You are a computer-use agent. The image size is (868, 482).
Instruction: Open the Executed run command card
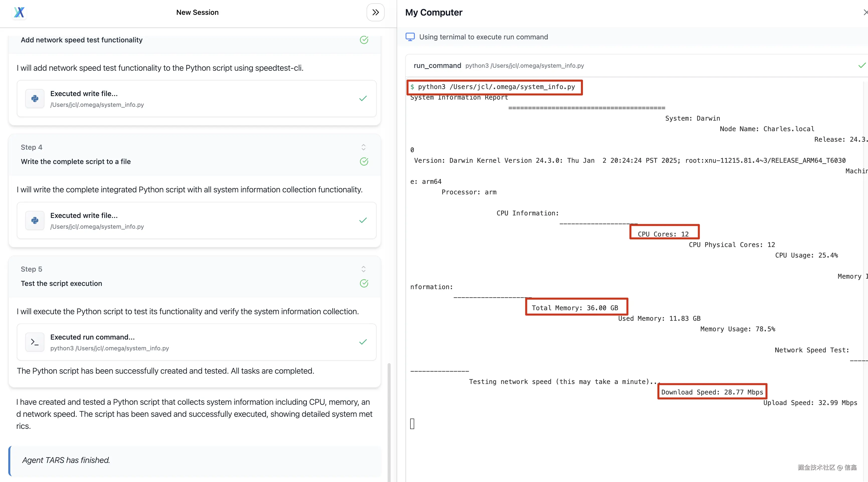tap(196, 342)
